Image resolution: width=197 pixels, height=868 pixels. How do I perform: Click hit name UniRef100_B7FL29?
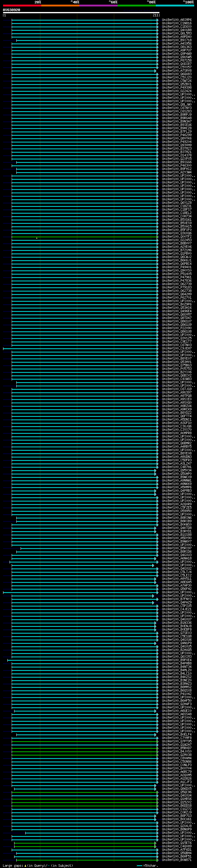point(177,132)
